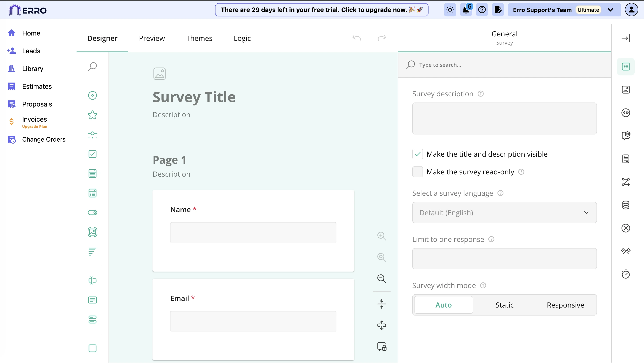
Task: Collapse the property panel with arrow icon
Action: click(x=626, y=38)
